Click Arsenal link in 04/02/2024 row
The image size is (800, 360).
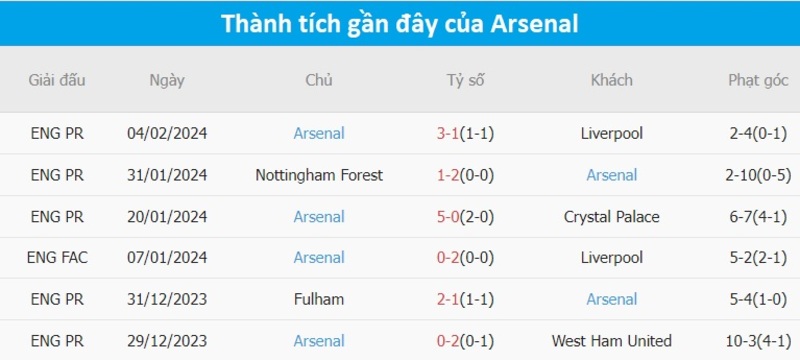319,134
